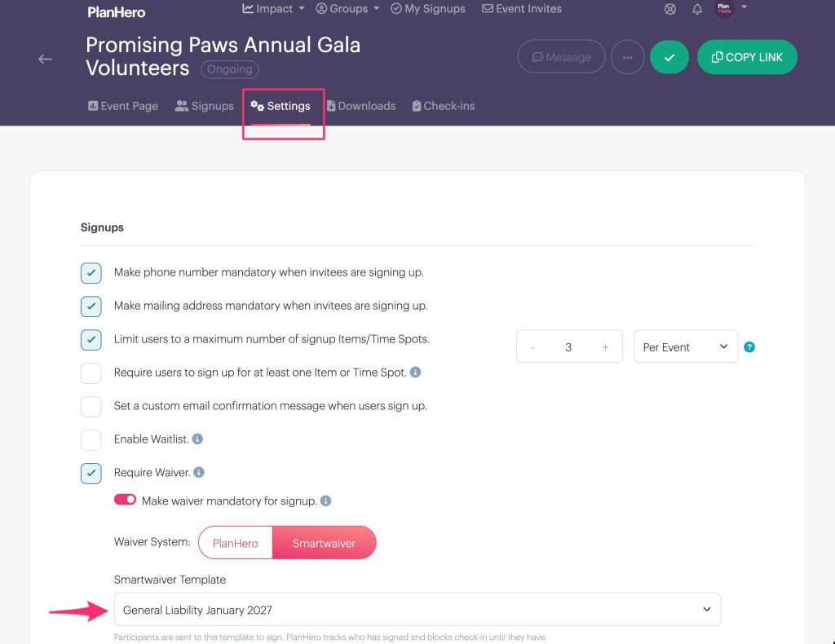Increase signup limit with plus button

(x=606, y=347)
